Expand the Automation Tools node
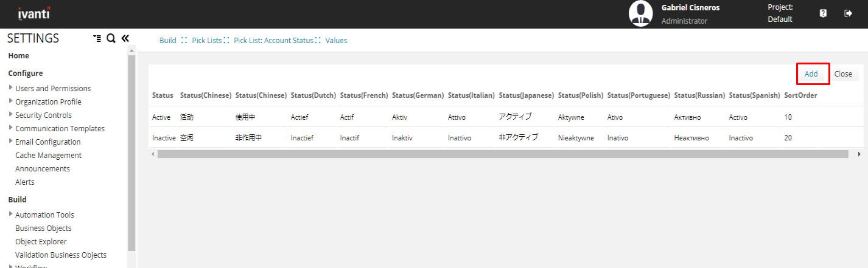Viewport: 868px width, 268px height. point(11,215)
